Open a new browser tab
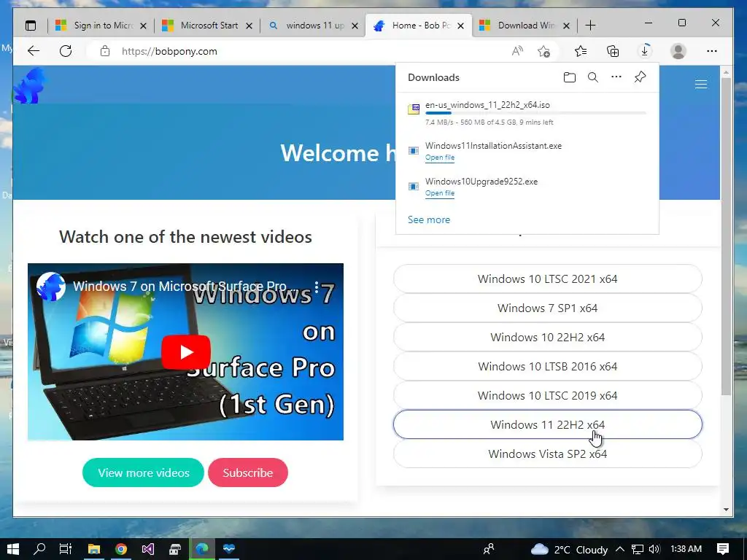The height and width of the screenshot is (560, 747). (590, 26)
